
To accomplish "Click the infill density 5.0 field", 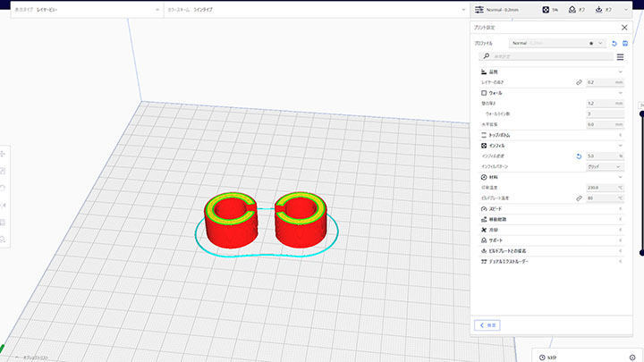I will pos(605,156).
